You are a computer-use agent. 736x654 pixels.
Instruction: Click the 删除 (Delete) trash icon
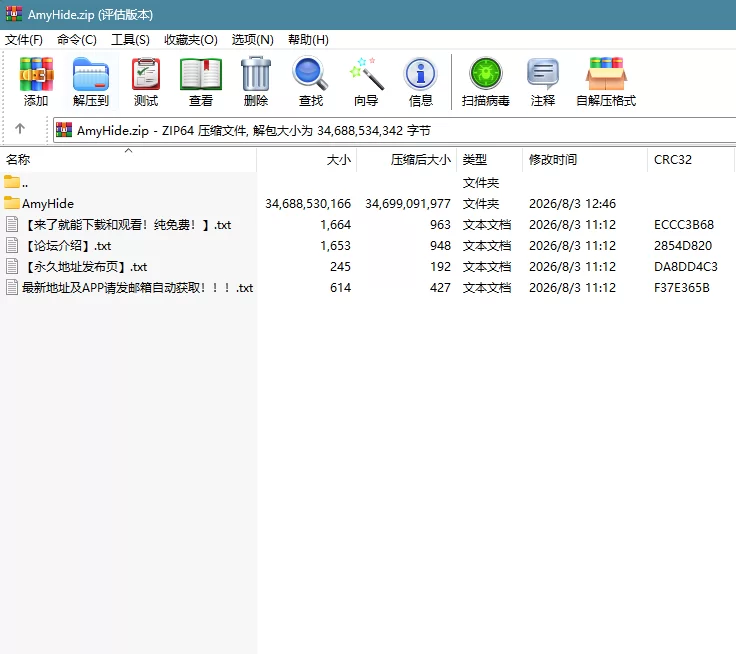[256, 74]
